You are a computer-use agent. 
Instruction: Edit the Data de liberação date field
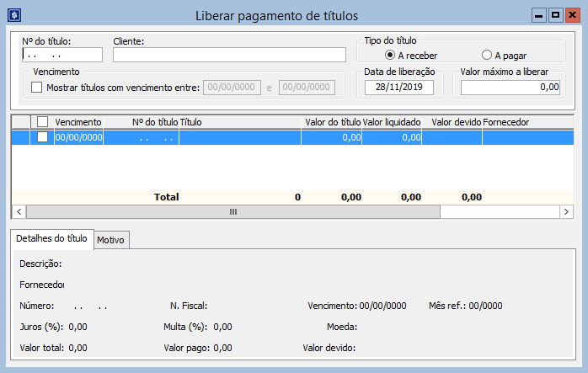(399, 87)
